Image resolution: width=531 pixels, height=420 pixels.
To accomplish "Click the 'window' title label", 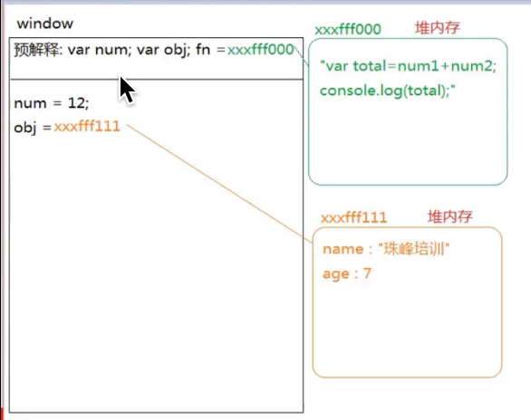I will coord(45,24).
